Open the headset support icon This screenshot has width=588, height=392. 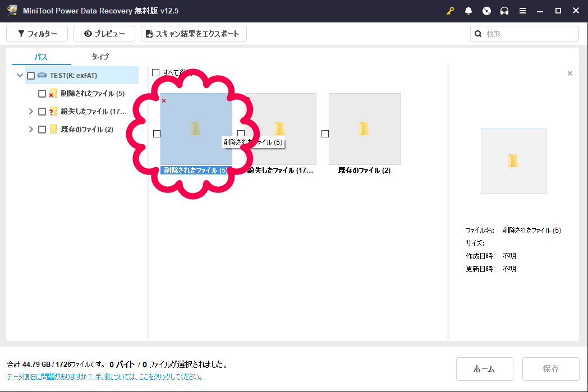(x=504, y=11)
